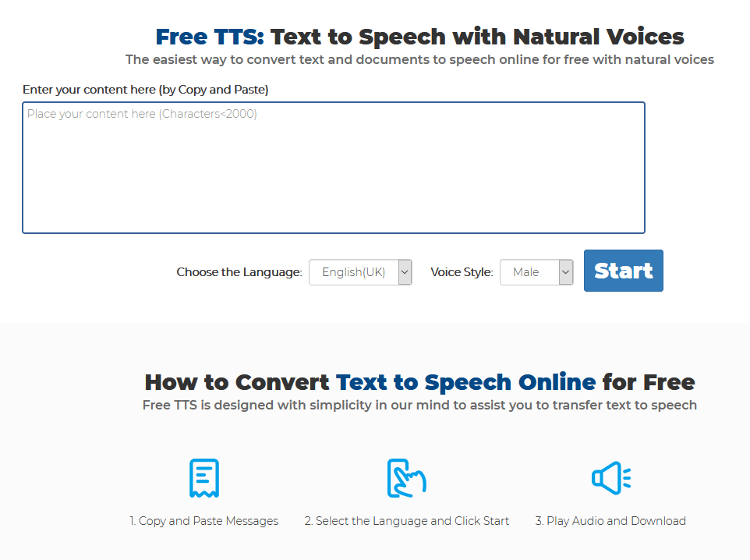The image size is (750, 560).
Task: Click '1. Copy and Paste Messages' text
Action: click(x=203, y=521)
